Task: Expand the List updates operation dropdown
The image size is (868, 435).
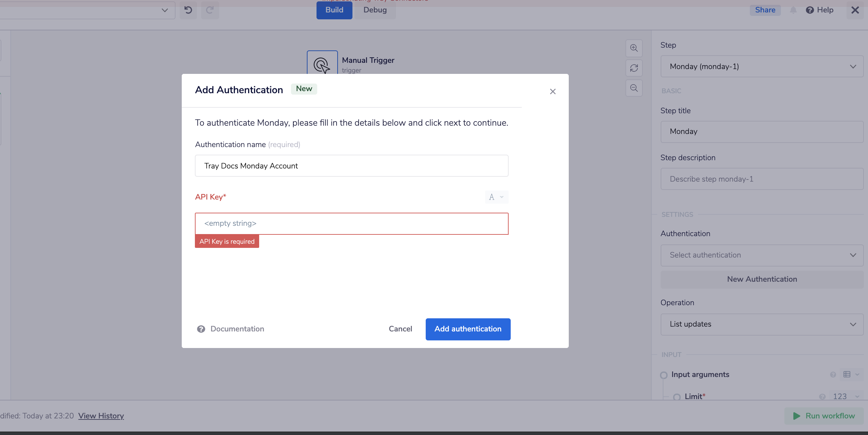Action: click(x=762, y=324)
